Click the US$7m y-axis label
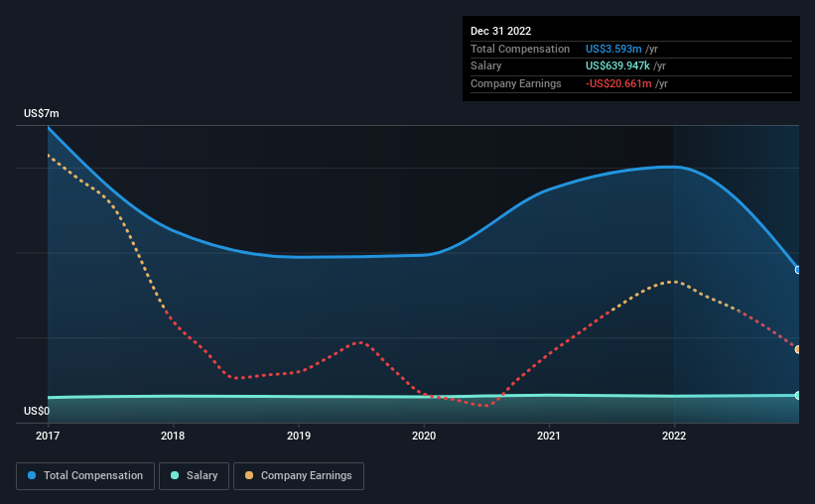 pyautogui.click(x=42, y=113)
